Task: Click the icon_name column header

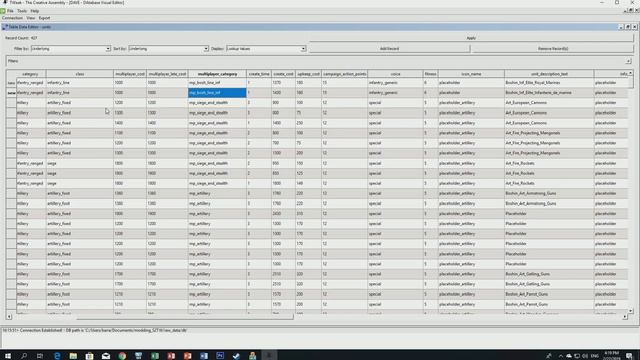Action: tap(471, 74)
